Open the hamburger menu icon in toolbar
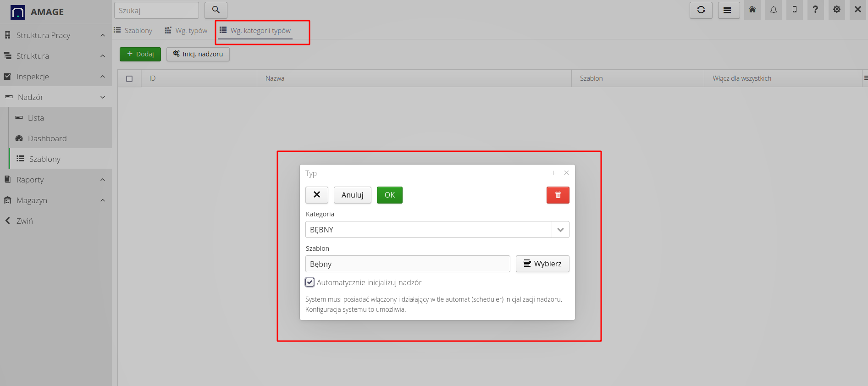The image size is (868, 386). tap(727, 10)
